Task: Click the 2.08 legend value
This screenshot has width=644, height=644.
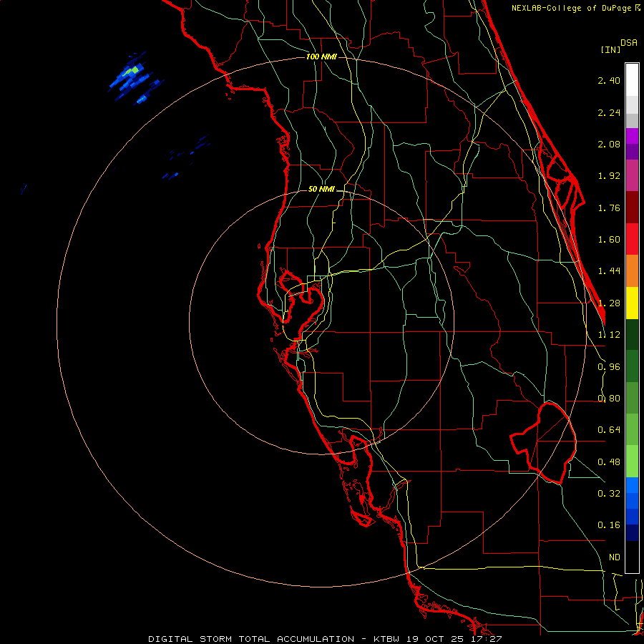Action: pos(609,144)
